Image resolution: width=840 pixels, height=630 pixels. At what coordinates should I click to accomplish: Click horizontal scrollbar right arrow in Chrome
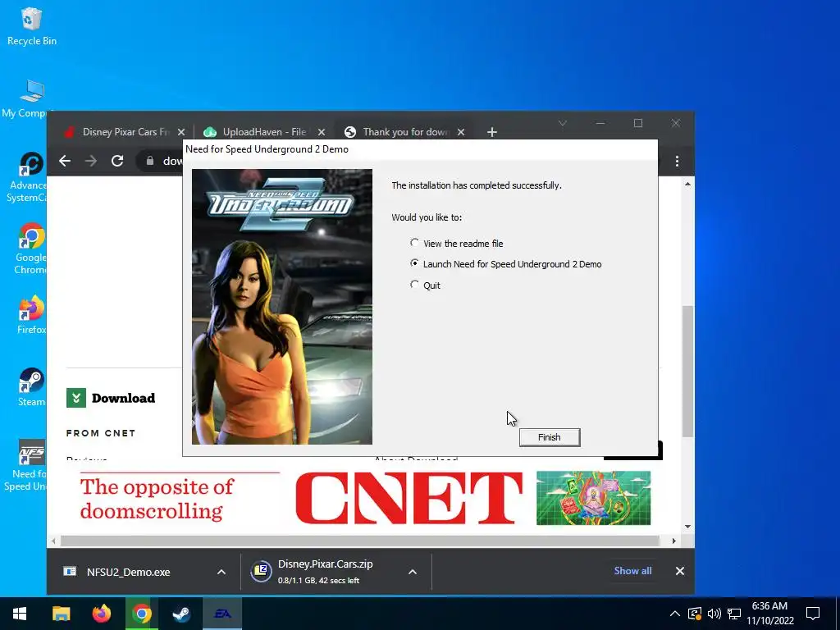[x=674, y=541]
